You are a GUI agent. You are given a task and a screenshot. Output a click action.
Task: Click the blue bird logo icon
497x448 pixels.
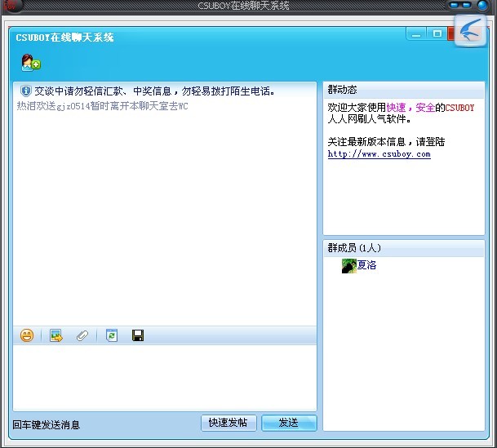click(470, 32)
